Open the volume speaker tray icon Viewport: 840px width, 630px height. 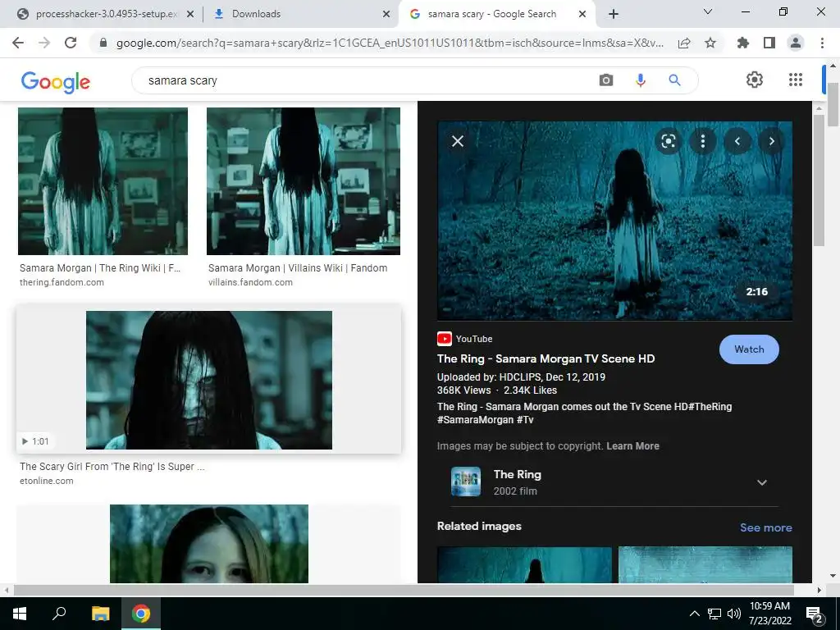coord(734,614)
